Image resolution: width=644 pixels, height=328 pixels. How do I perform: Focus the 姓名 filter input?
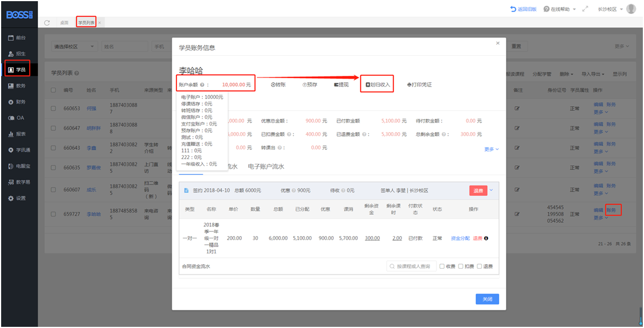125,47
